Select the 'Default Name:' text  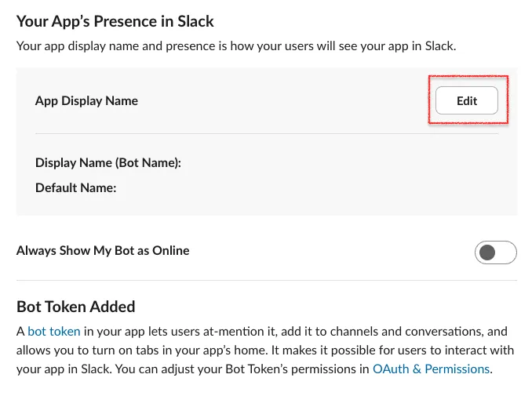[x=75, y=187]
